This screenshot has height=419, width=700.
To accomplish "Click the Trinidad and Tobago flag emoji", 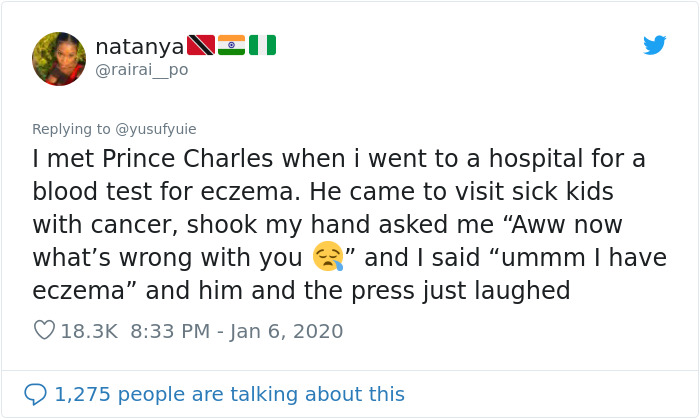I will (201, 45).
